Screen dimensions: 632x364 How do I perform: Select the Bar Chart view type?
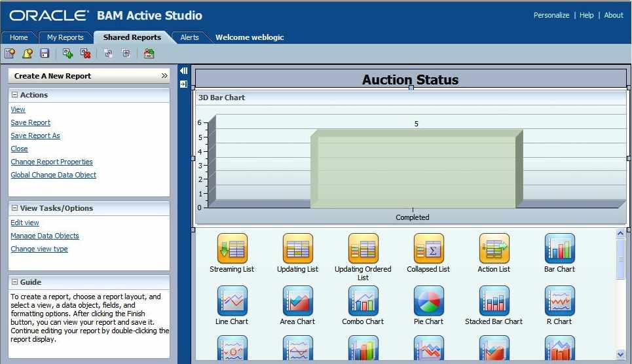click(559, 253)
